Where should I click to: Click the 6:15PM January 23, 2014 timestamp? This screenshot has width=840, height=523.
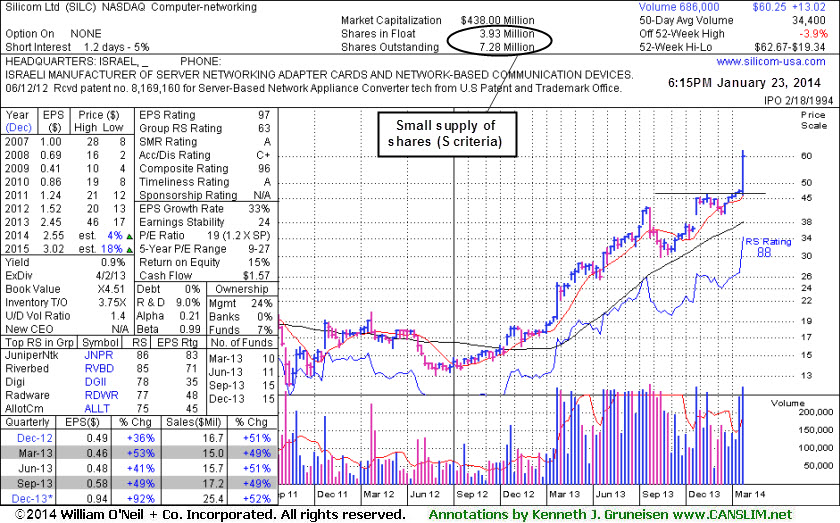pos(744,83)
